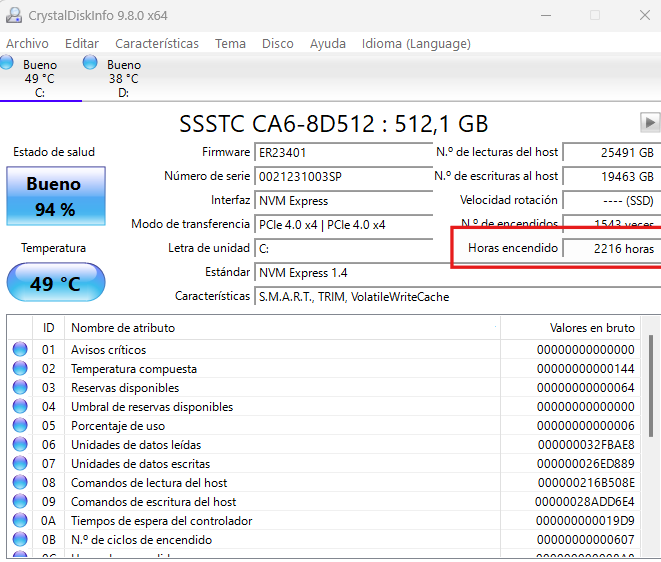661x562 pixels.
Task: Click the raw value 000000032FBAE8
Action: coord(586,445)
